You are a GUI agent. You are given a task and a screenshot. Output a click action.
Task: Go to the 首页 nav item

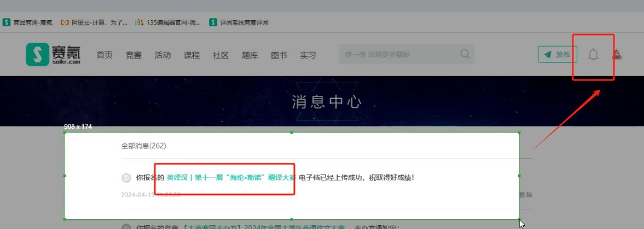[104, 55]
